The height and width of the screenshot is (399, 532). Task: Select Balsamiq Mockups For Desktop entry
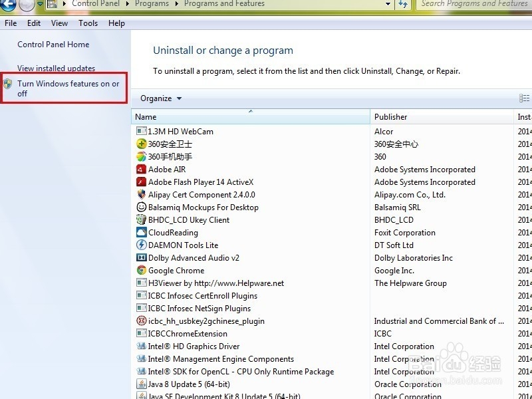point(203,207)
